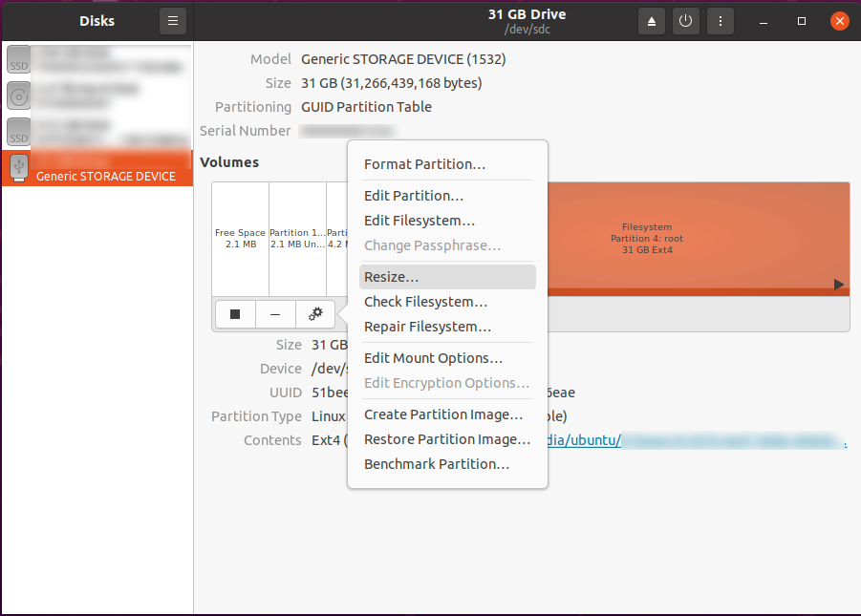The image size is (861, 616).
Task: Click the gears partition options button
Action: [x=315, y=314]
